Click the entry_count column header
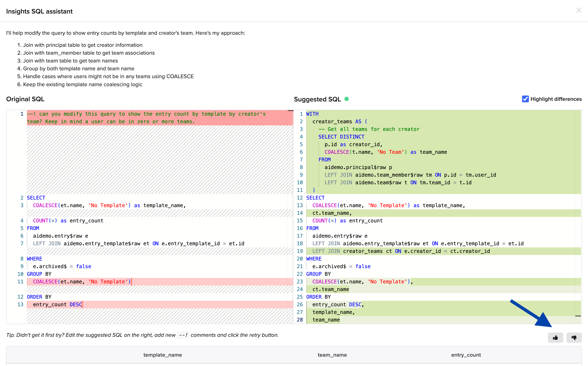This screenshot has width=588, height=366. [466, 355]
